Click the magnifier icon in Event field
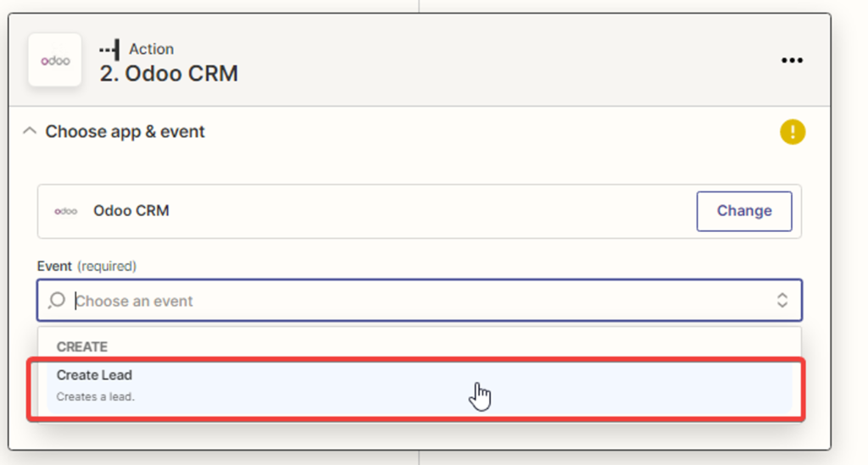868x465 pixels. pyautogui.click(x=57, y=301)
